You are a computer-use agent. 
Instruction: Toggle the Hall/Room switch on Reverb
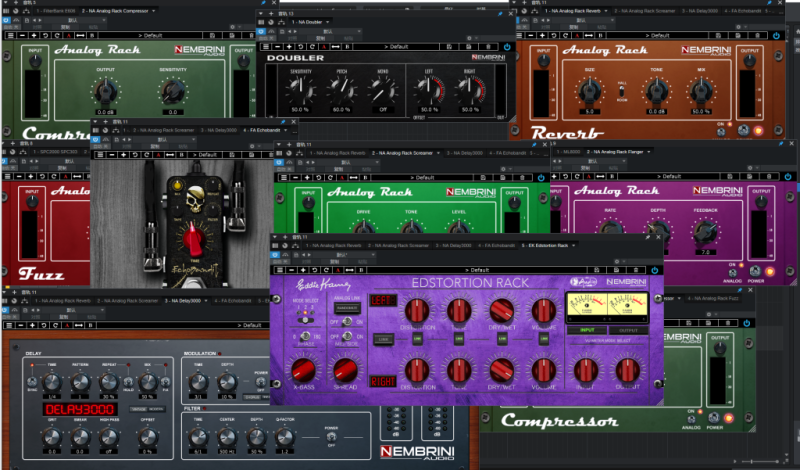[620, 91]
